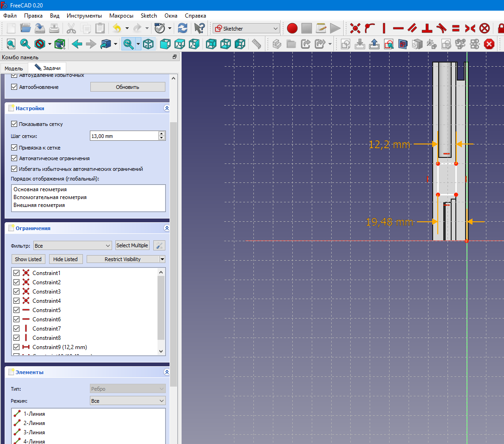The height and width of the screenshot is (444, 504).
Task: Click the Undo arrow icon
Action: coord(116,28)
